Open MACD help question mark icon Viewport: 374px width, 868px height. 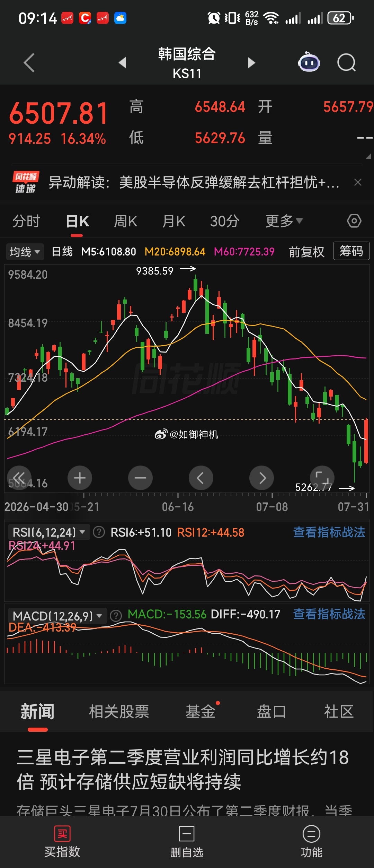[x=116, y=616]
